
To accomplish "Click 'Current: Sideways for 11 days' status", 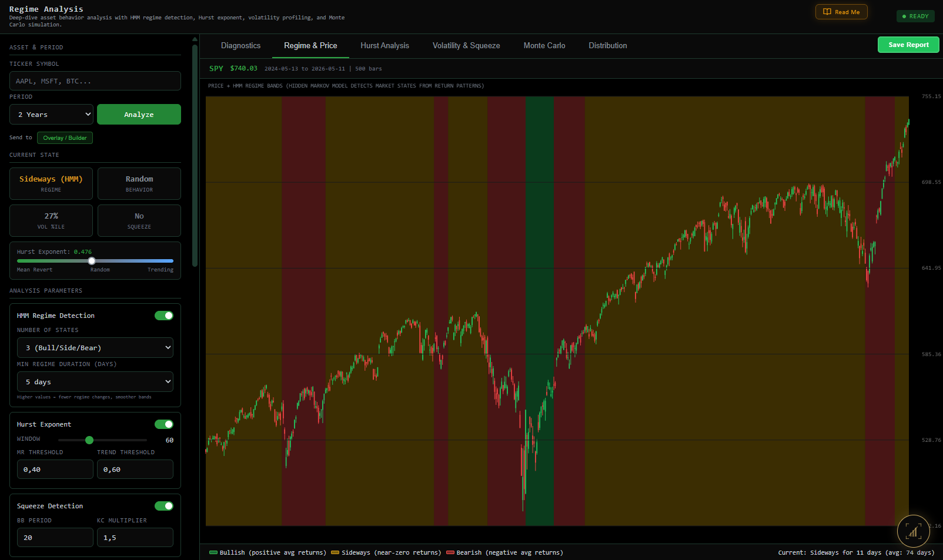I will 856,552.
